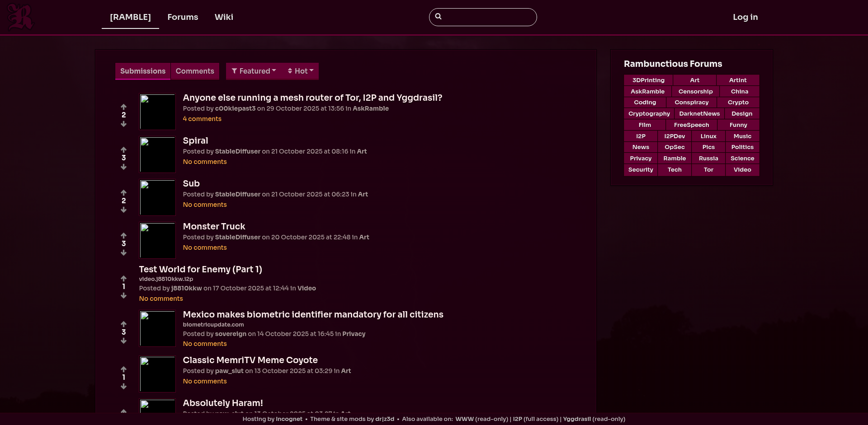The height and width of the screenshot is (425, 868).
Task: Downvote the Monster Truck post
Action: tap(123, 253)
